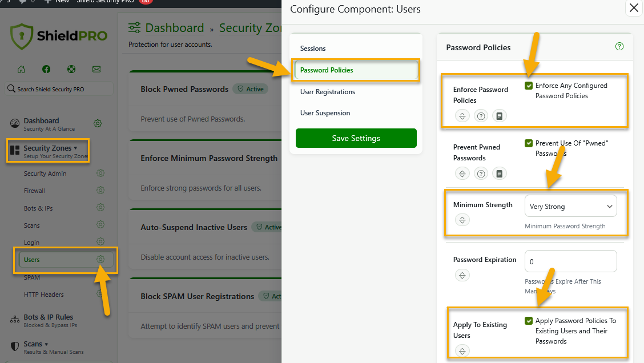Select the Sessions tab

pos(312,49)
